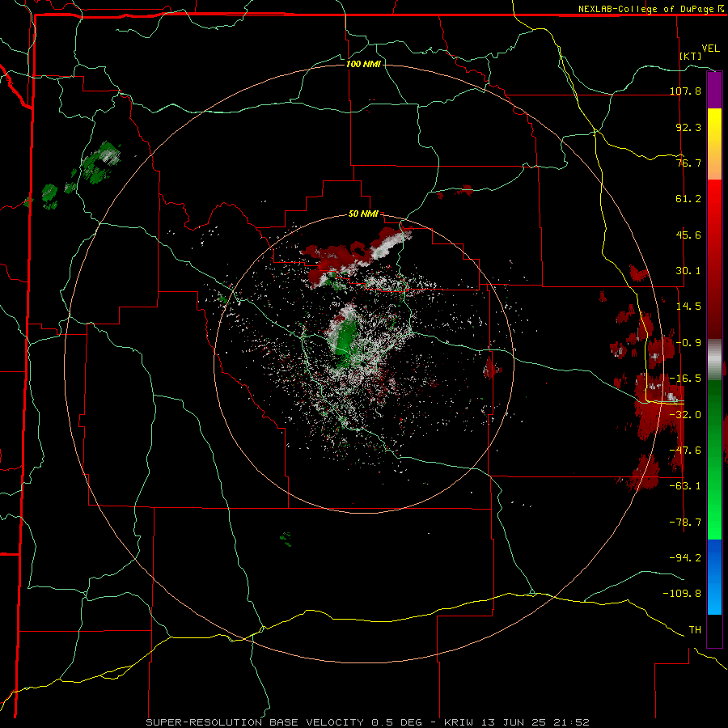Click the 107.8 velocity scale value
The image size is (728, 728).
[685, 91]
